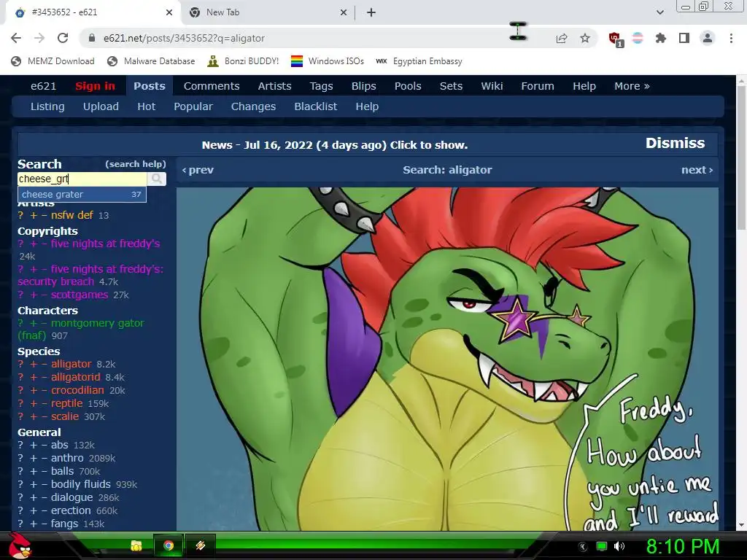747x560 pixels.
Task: Click the Sign in link
Action: point(95,86)
